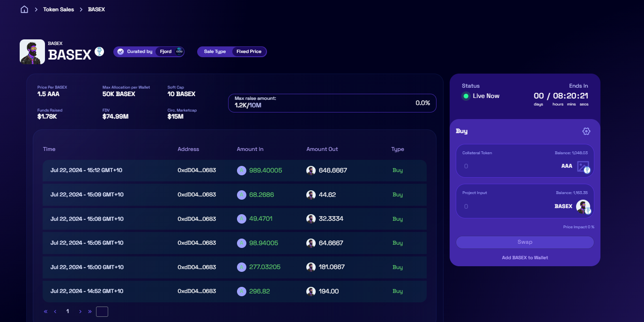
Task: Click the AAA collateral token icon
Action: (583, 166)
